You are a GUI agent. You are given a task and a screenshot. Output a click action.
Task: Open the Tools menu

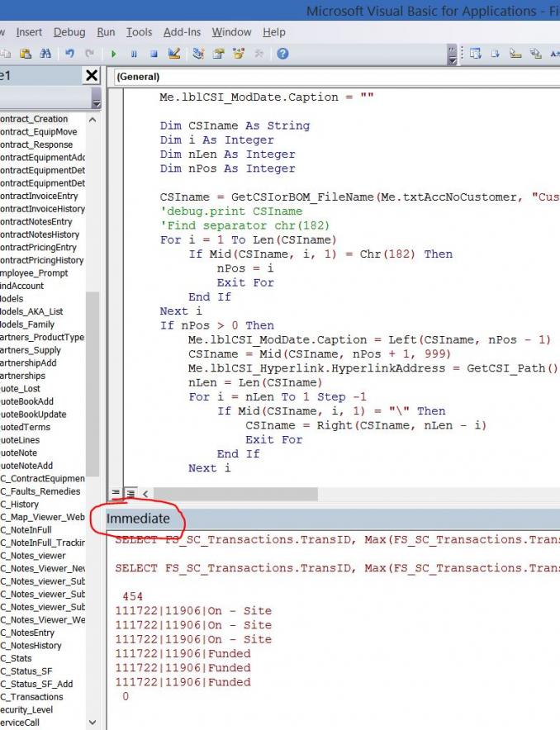click(x=140, y=32)
